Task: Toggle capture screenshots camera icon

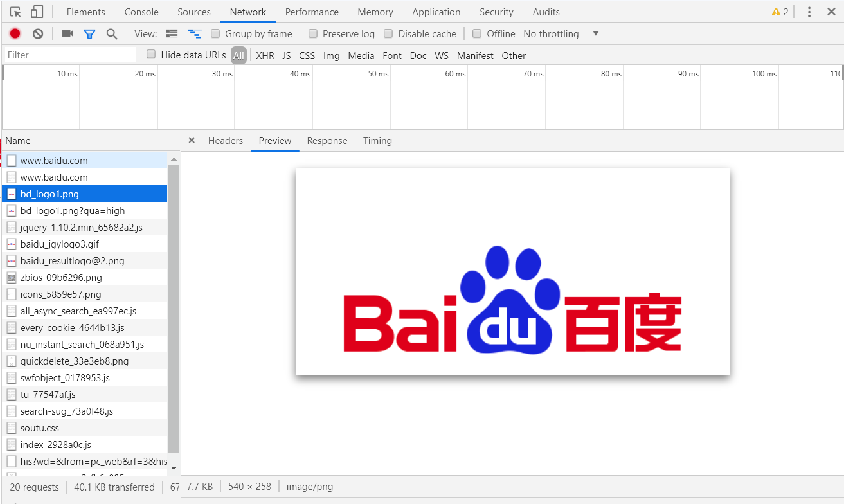Action: (67, 33)
